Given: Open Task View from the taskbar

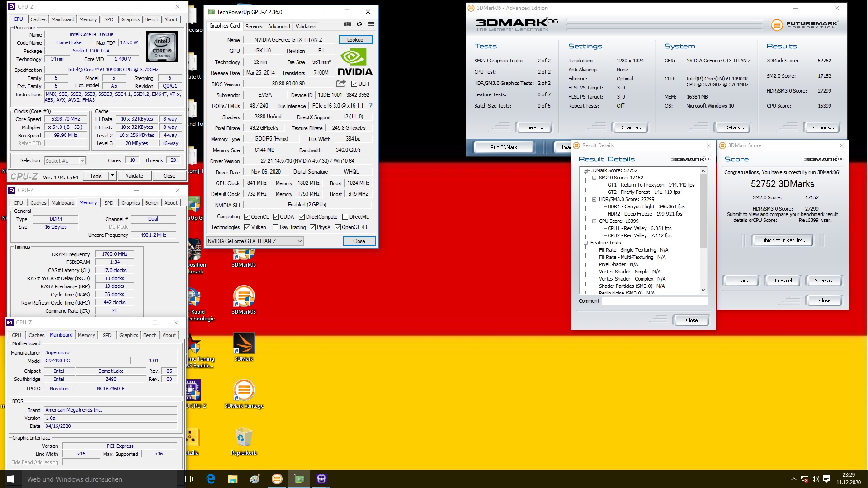Looking at the screenshot, I should tap(188, 479).
